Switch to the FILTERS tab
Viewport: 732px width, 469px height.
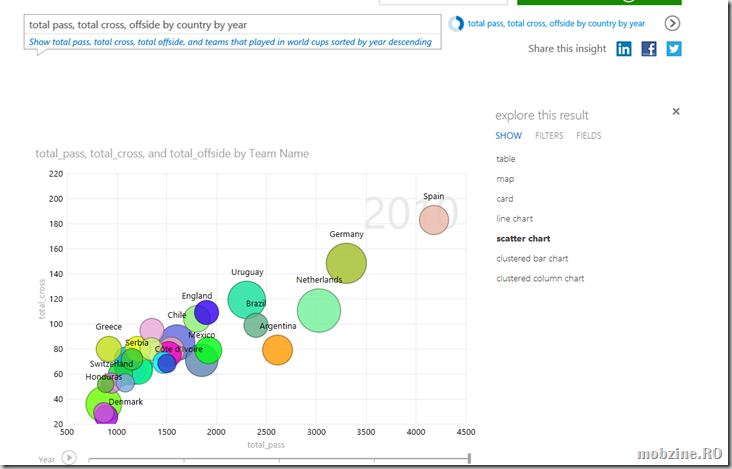(549, 136)
